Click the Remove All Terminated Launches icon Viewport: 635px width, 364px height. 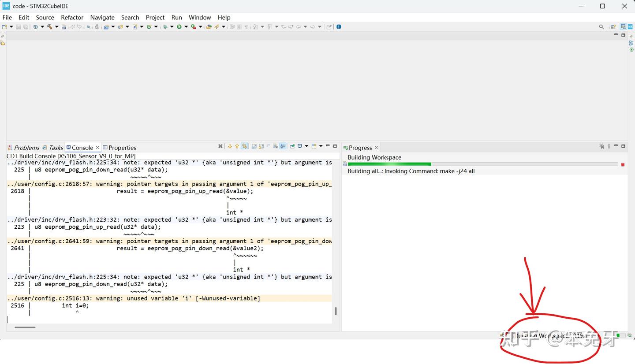point(220,146)
